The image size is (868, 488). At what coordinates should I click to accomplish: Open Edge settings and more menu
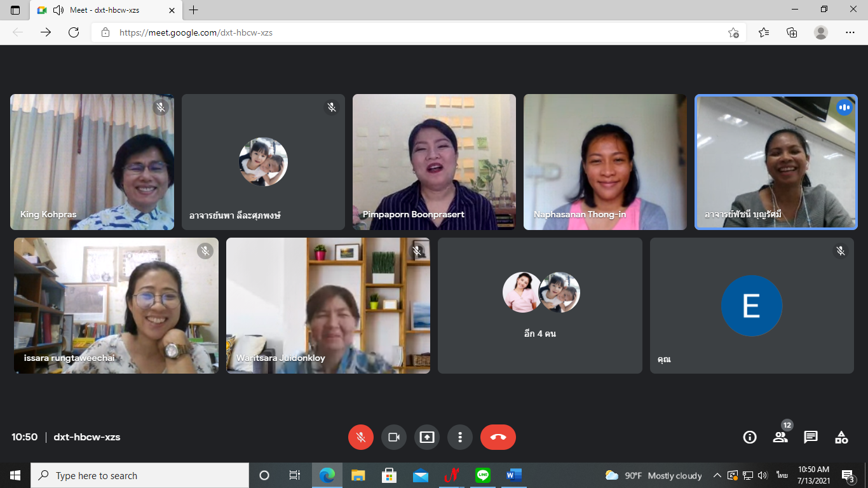point(850,32)
